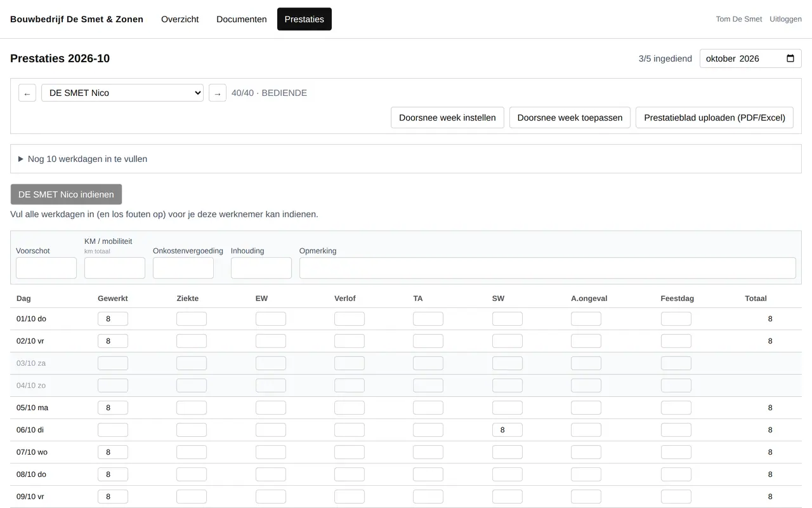Click the Onkostenvergoeding input field
Viewport: 812px width, 508px height.
tap(183, 268)
